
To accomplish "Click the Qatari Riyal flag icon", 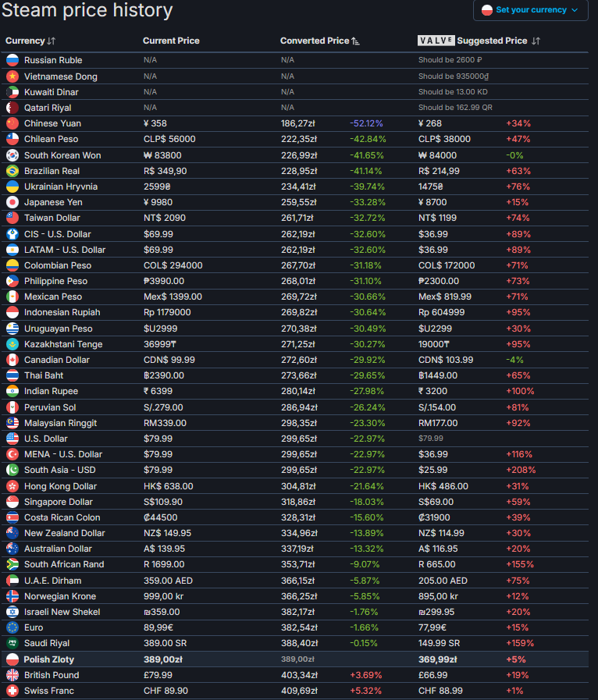I will [12, 108].
